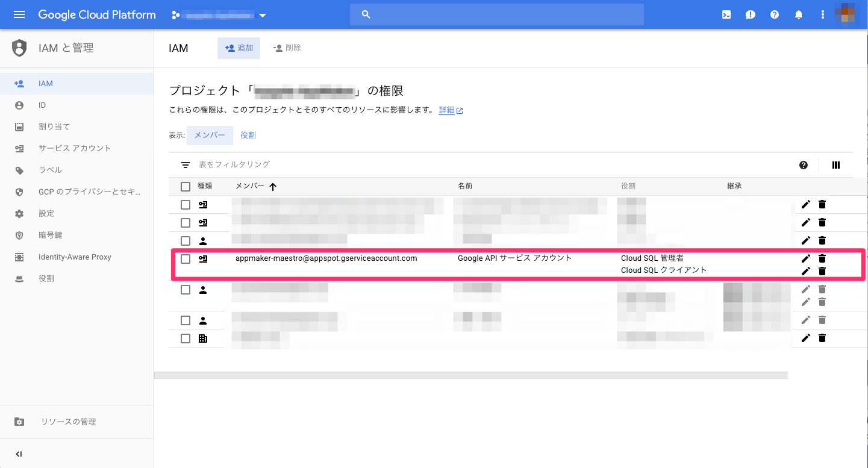Viewport: 868px width, 468px height.
Task: Click the Cloud SQL 管理者 role text
Action: click(x=652, y=258)
